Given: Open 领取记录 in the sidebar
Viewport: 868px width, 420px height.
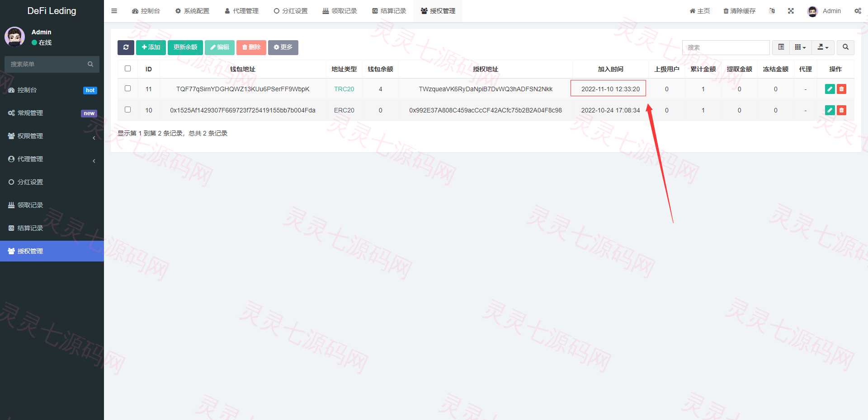Looking at the screenshot, I should [x=52, y=205].
